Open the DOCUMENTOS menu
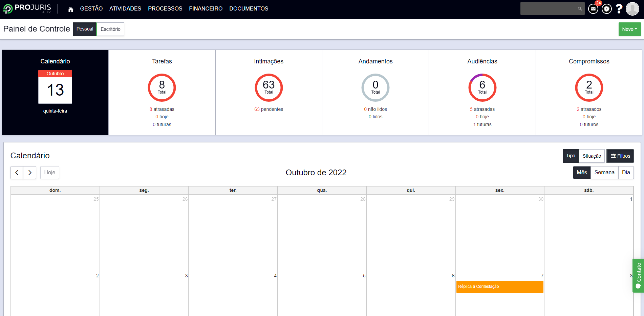 (249, 9)
